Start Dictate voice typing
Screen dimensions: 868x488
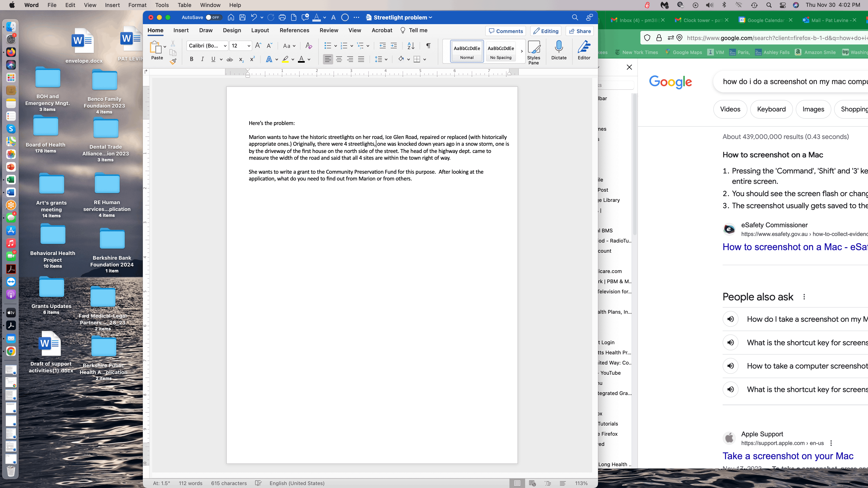tap(559, 50)
